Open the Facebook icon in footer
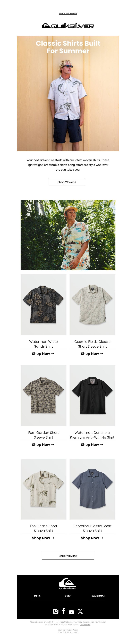Viewport: 136px width, 644px height. tap(64, 611)
